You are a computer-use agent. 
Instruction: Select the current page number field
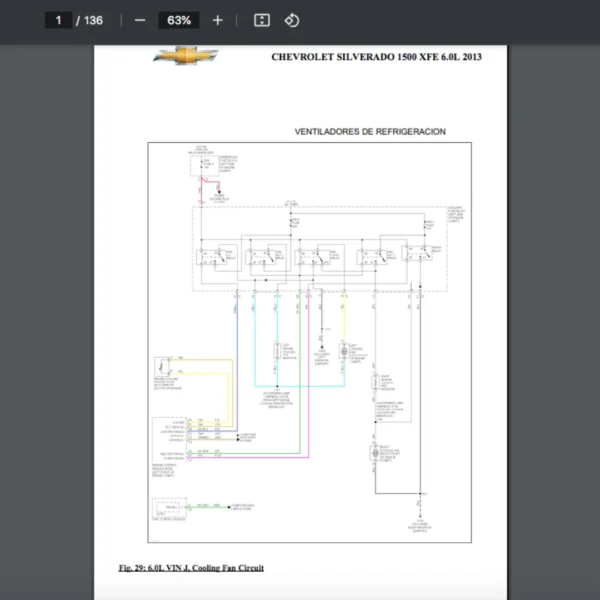(59, 20)
